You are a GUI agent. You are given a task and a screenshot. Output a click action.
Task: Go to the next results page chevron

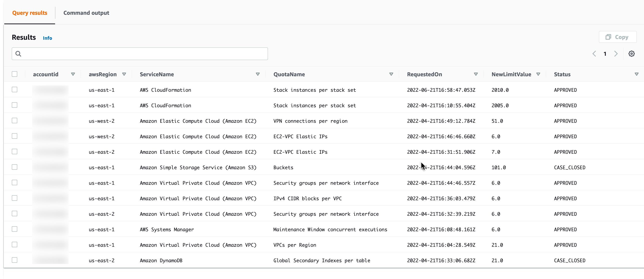(x=616, y=54)
